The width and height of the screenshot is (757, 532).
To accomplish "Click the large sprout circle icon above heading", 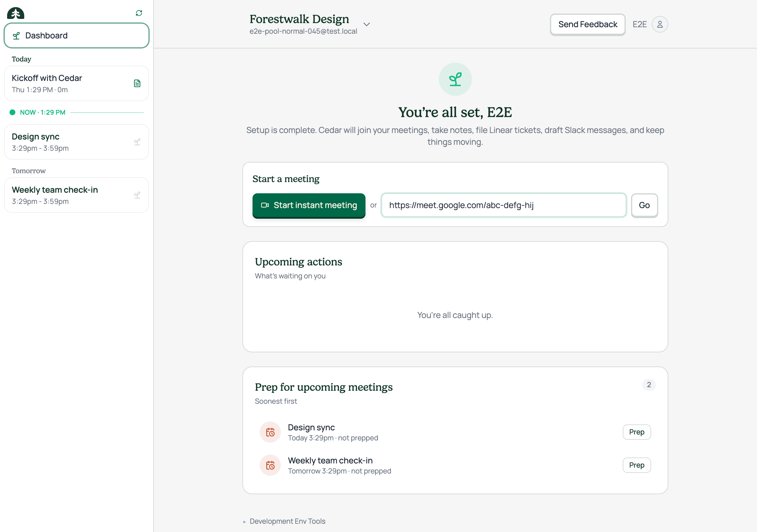I will click(455, 79).
